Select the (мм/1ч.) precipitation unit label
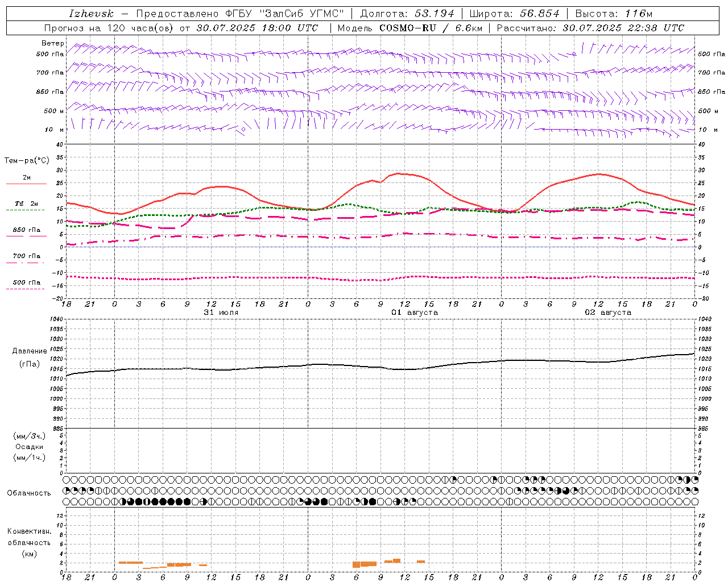 pos(30,458)
